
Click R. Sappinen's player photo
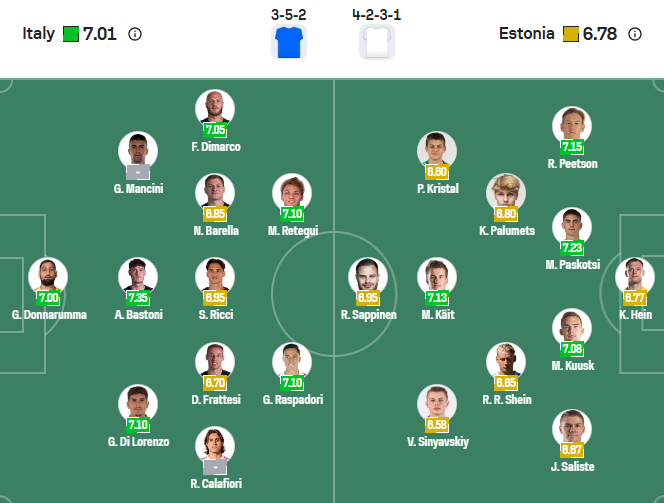368,277
